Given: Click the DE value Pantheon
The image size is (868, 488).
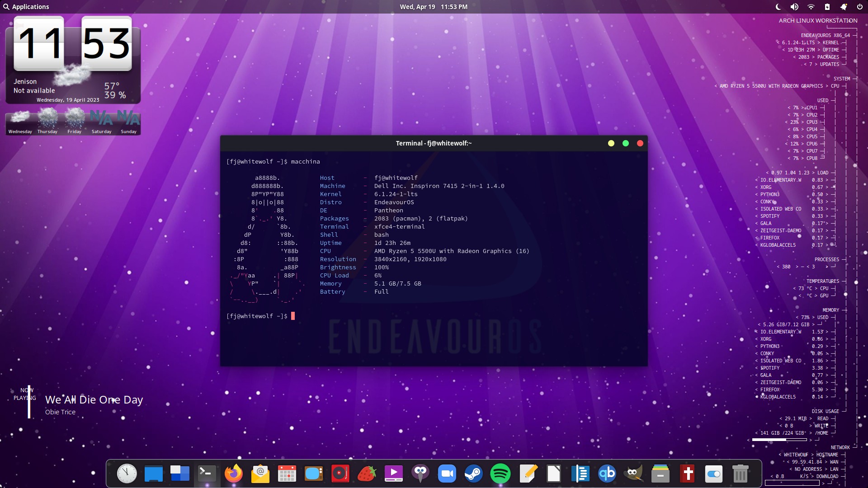Looking at the screenshot, I should (389, 210).
